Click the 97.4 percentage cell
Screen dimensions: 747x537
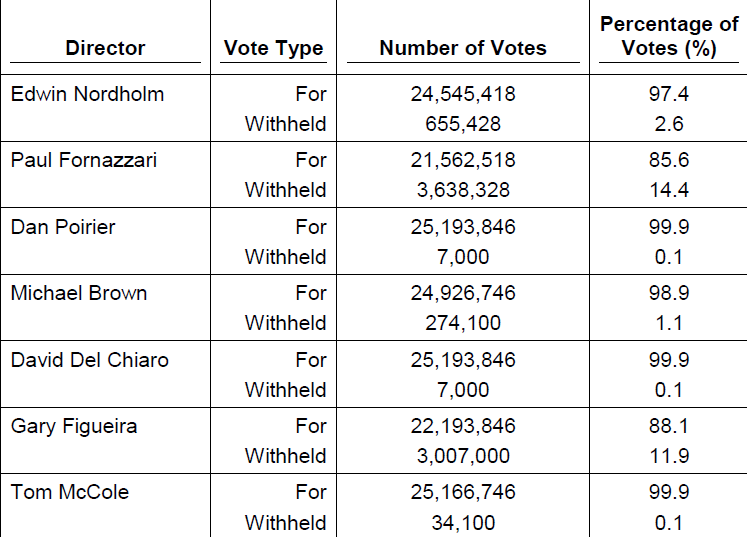[669, 94]
